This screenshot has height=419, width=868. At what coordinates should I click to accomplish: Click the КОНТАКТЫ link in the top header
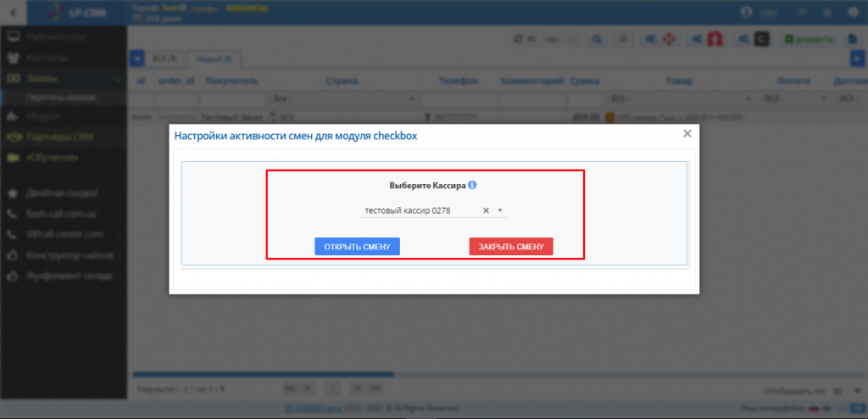coord(247,8)
